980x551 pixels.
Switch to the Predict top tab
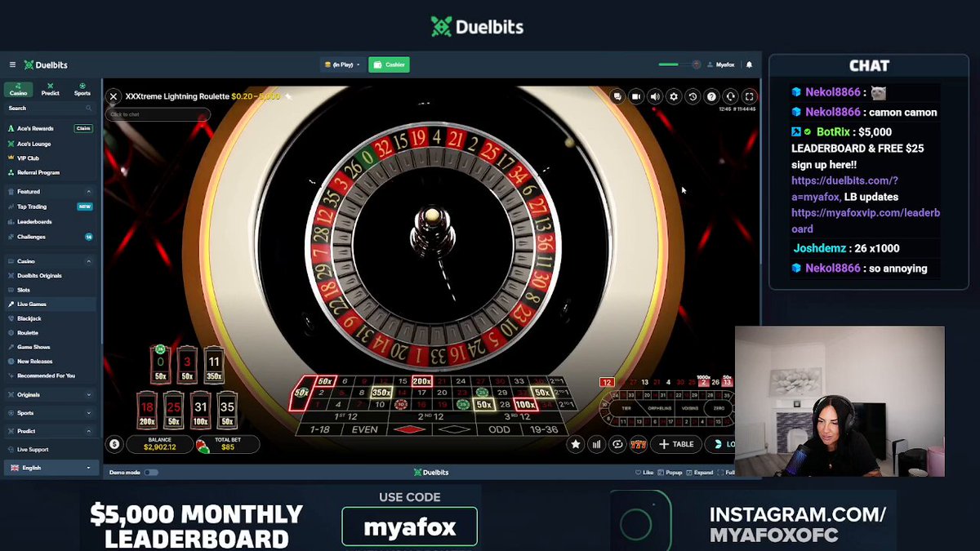tap(51, 89)
